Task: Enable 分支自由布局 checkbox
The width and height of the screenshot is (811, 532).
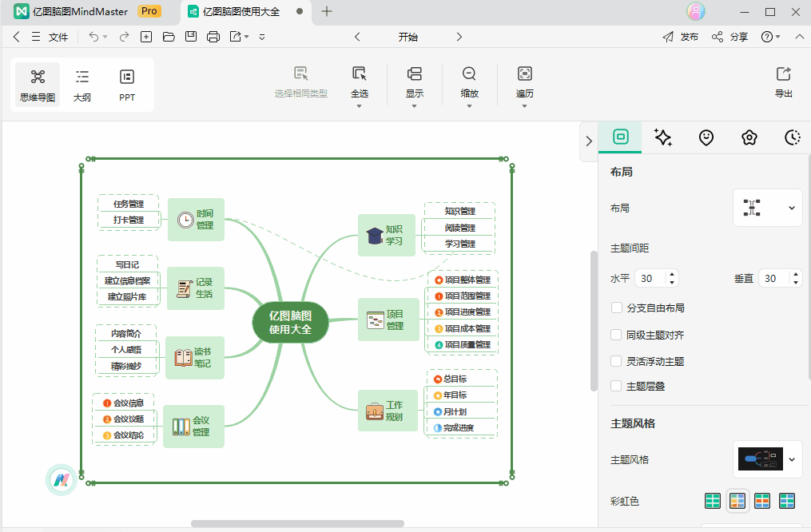Action: coord(616,308)
